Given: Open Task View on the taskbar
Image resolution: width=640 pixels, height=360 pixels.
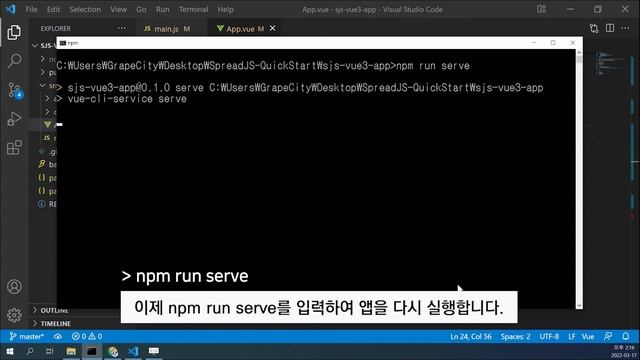Looking at the screenshot, I should 49,351.
